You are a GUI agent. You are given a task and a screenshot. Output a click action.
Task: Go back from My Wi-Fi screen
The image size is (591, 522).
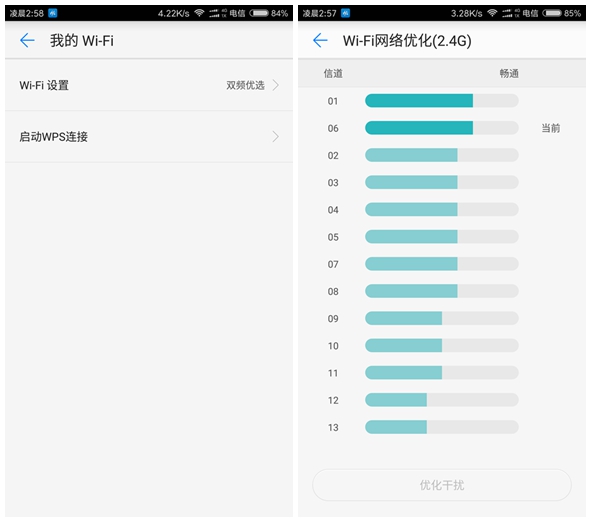[27, 40]
